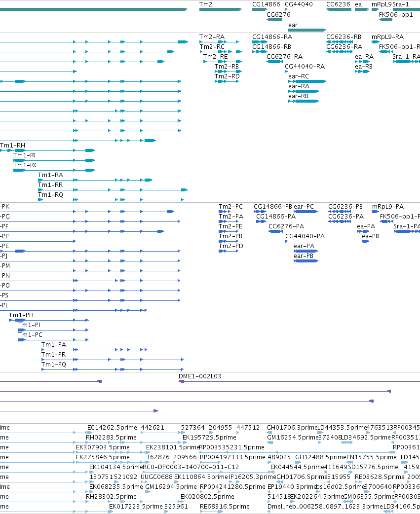420x514 pixels.
Task: Select protein ea-PB
Action: tap(371, 236)
